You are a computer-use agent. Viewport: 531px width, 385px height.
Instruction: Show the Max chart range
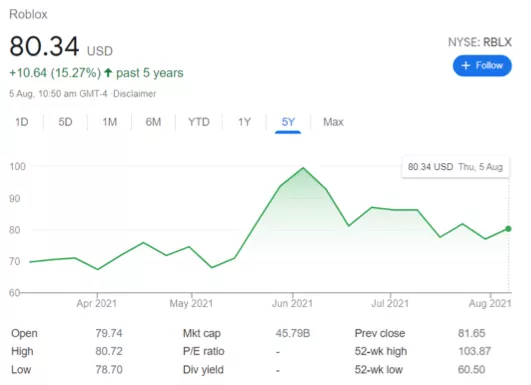[x=333, y=122]
